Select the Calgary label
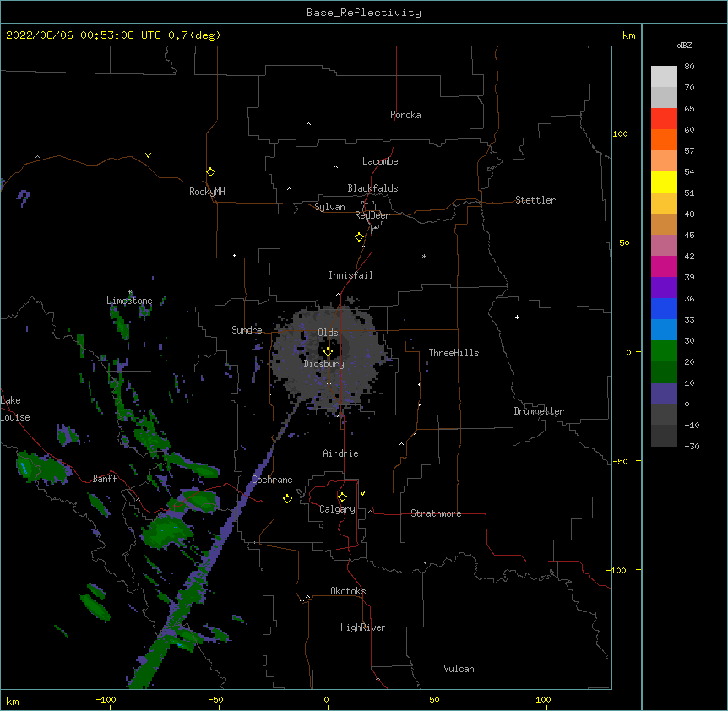Viewport: 728px width, 711px height. point(337,509)
